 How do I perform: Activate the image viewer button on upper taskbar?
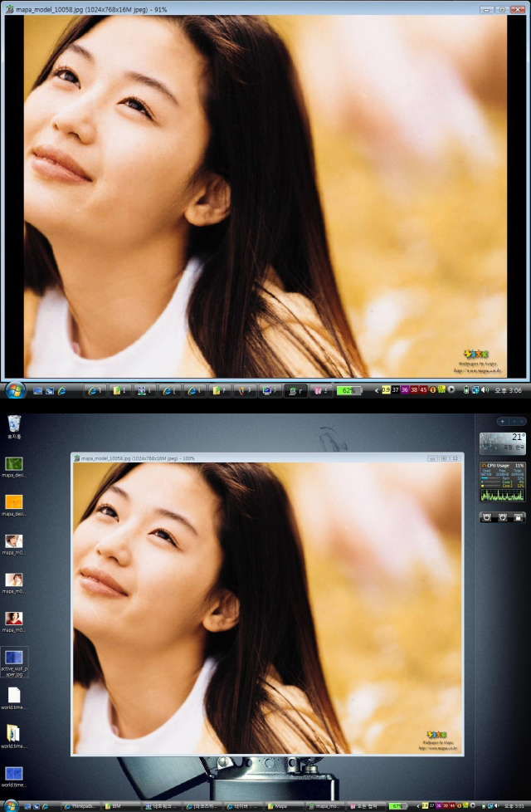(x=296, y=390)
